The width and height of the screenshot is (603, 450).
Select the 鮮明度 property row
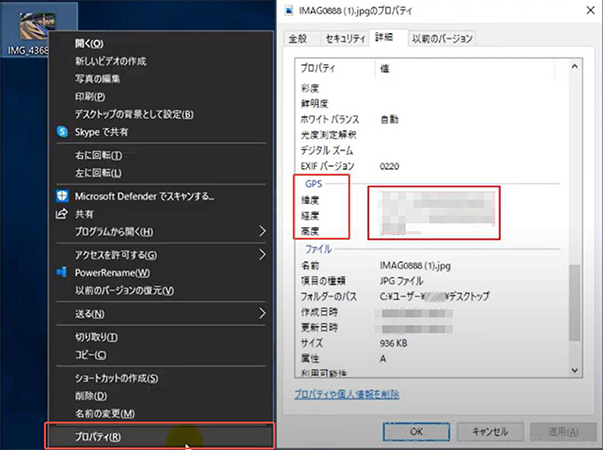pos(431,104)
